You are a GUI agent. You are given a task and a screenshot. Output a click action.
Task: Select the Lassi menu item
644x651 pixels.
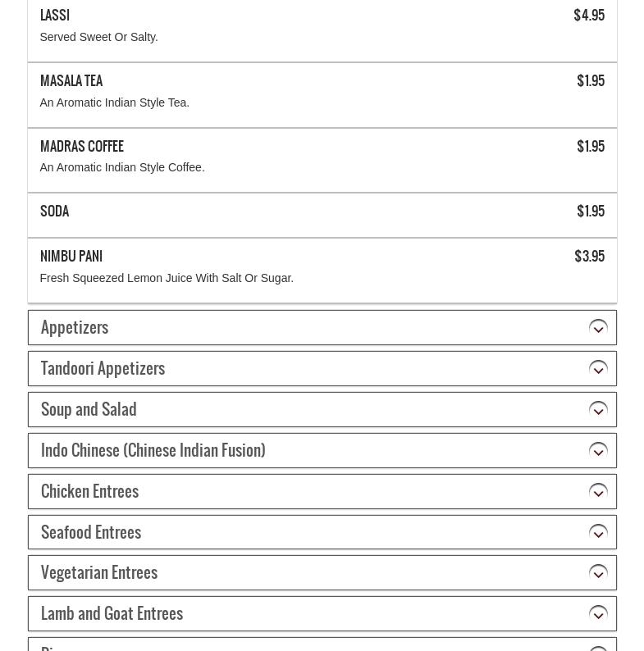[322, 30]
